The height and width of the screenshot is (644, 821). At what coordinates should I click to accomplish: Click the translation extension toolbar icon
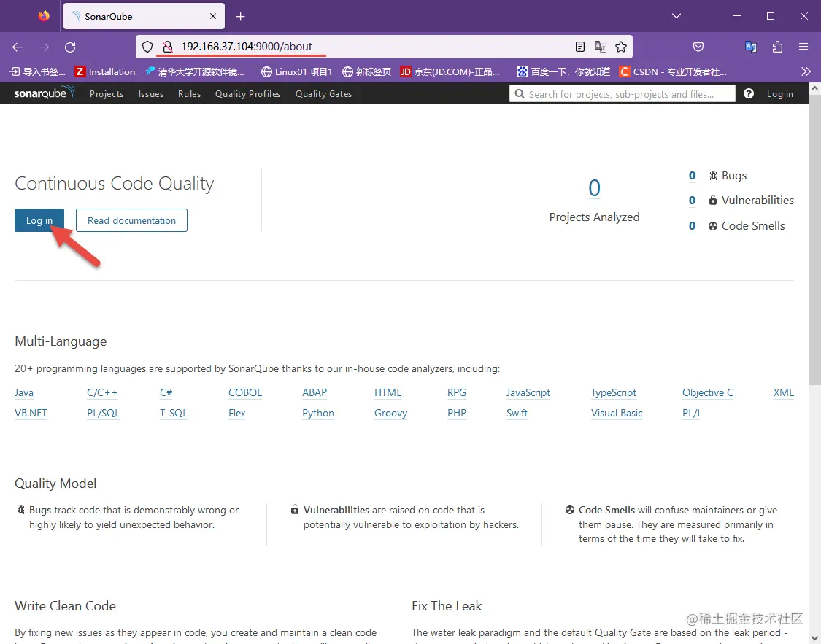pos(751,47)
